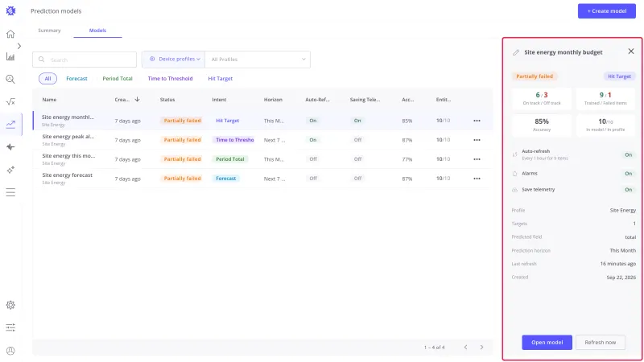This screenshot has height=362, width=644.
Task: Toggle Saving telemetry On in Site energy monthly row
Action: tap(357, 121)
